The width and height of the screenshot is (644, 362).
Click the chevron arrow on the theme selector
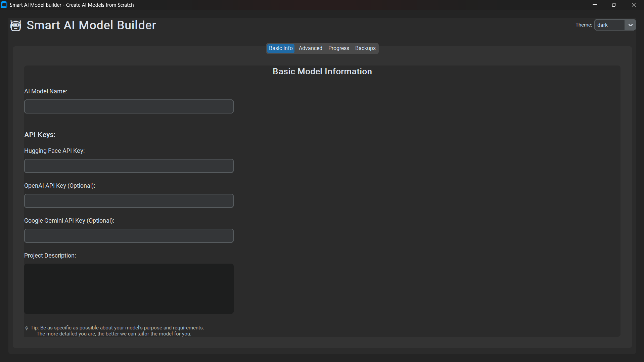(631, 25)
